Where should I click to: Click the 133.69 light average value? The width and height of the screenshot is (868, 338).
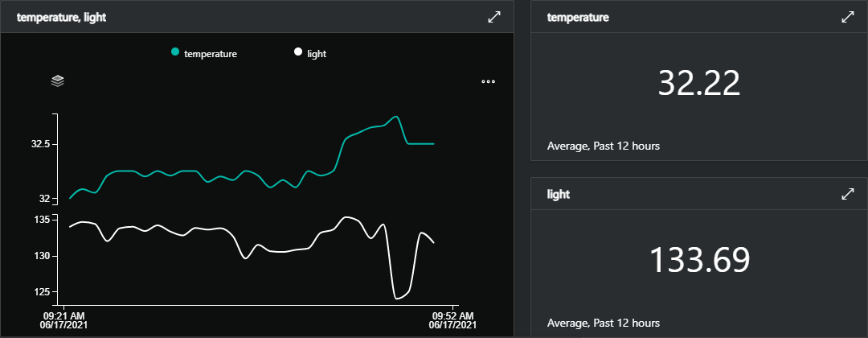tap(698, 259)
